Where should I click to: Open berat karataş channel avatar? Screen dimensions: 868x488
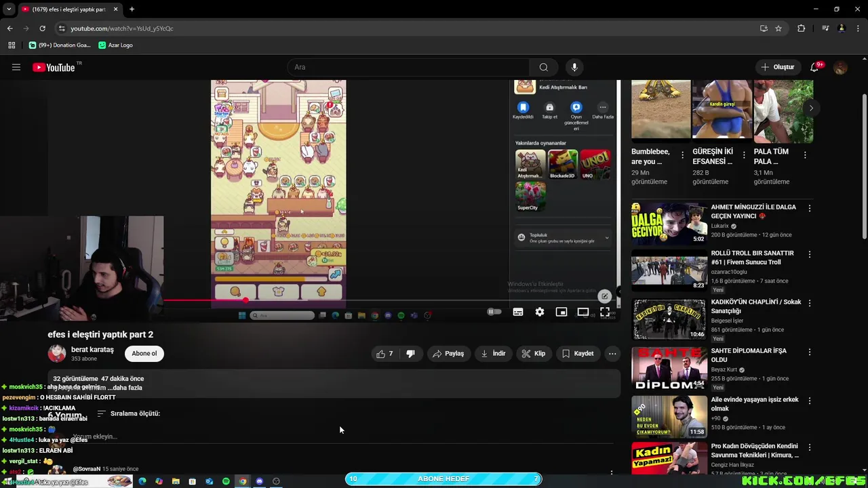coord(57,353)
